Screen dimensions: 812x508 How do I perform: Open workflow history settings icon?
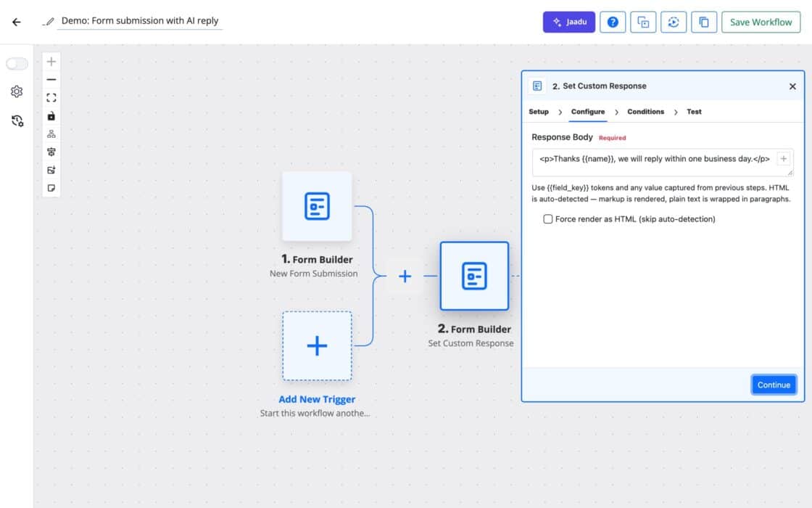(x=17, y=120)
